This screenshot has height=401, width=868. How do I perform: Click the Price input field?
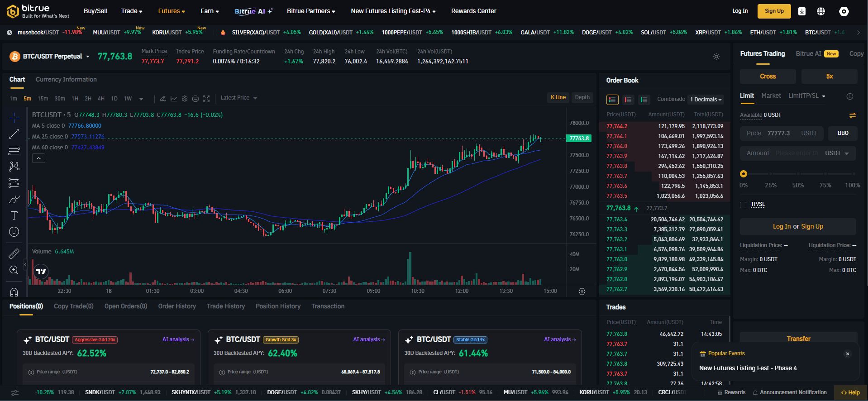[x=782, y=133]
